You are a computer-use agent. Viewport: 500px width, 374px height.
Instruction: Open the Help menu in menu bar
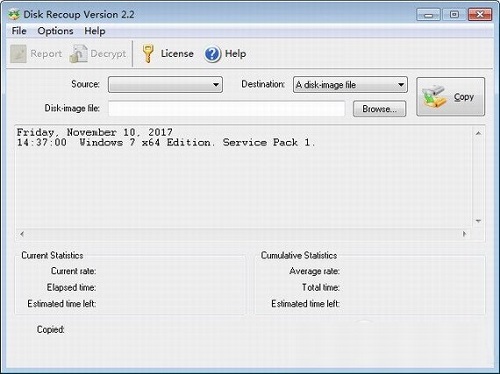pyautogui.click(x=95, y=31)
